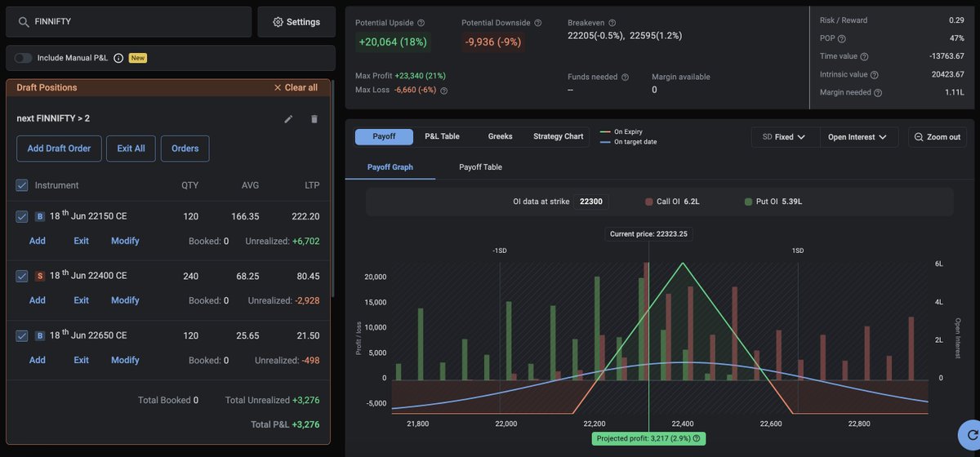The image size is (980, 457).
Task: Click the Projected profit help icon
Action: (697, 439)
